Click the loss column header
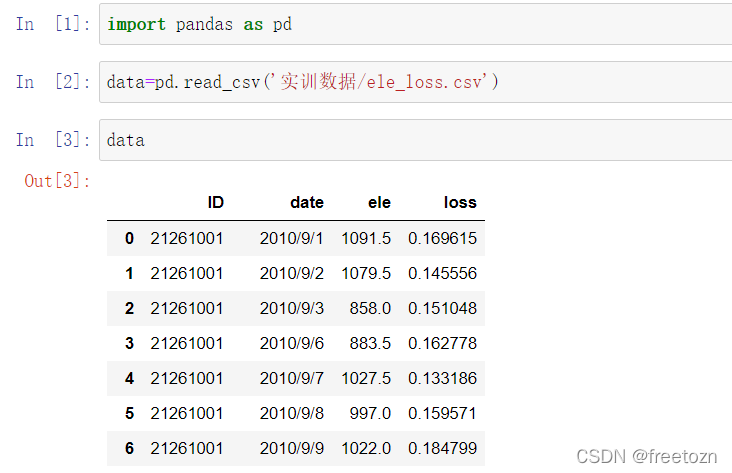The width and height of the screenshot is (732, 473). [460, 202]
